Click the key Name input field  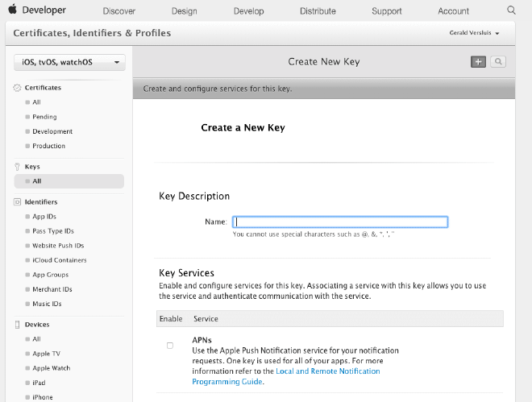tap(340, 222)
